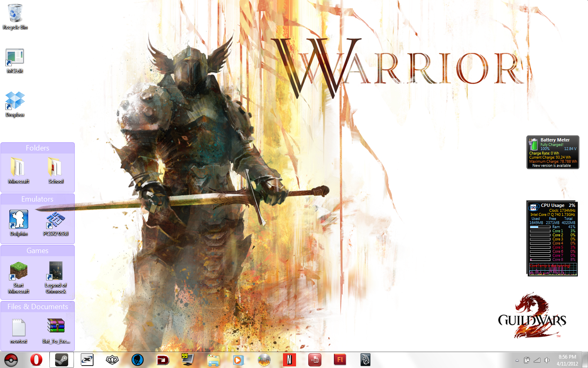This screenshot has height=368, width=588.
Task: Click the Battery Meter gadget
Action: point(552,152)
